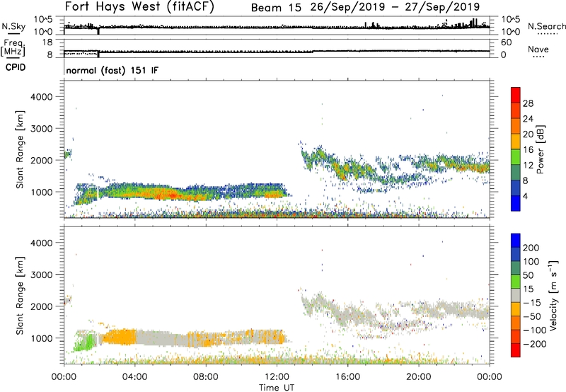Click the N.Sky axis label
Screen dimensions: 566x392
tap(13, 26)
